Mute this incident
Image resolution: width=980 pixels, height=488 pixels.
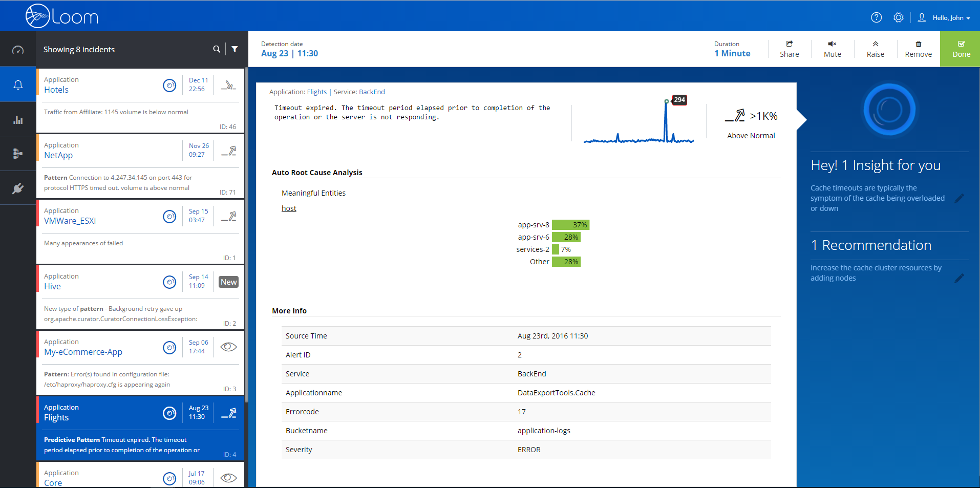(832, 49)
